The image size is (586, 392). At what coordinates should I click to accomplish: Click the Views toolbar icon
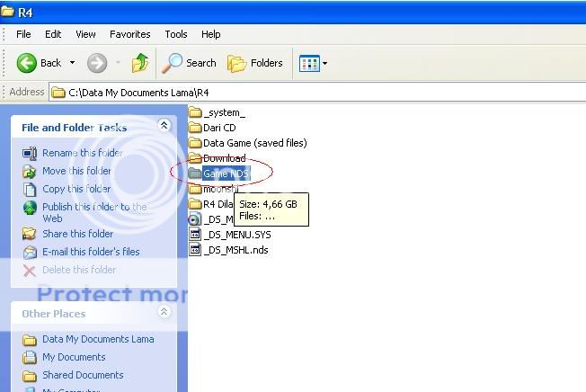tap(309, 63)
